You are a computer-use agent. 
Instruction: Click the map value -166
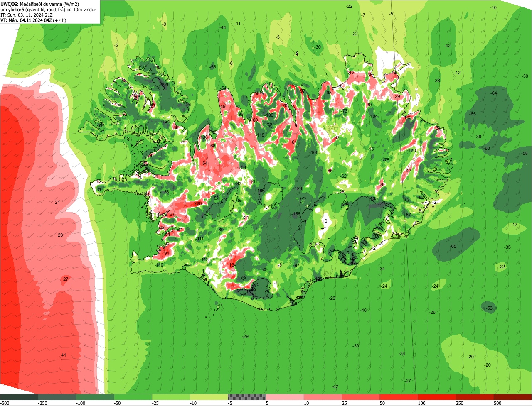(x=260, y=191)
